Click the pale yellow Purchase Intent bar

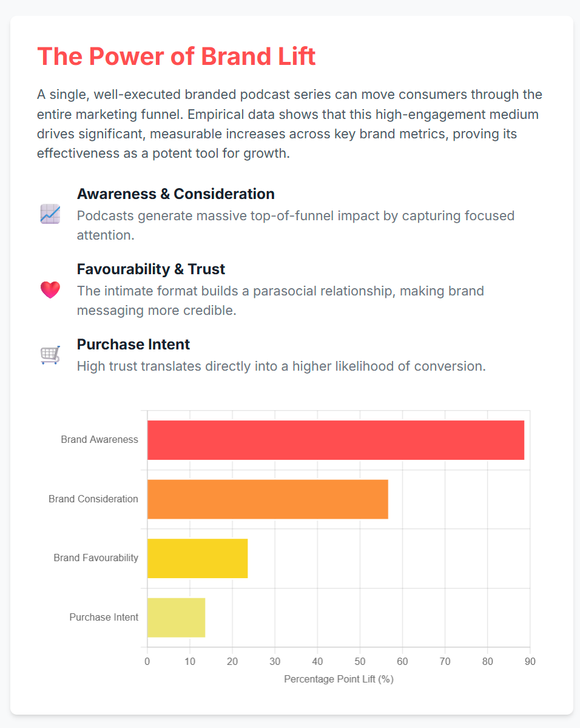pyautogui.click(x=176, y=618)
